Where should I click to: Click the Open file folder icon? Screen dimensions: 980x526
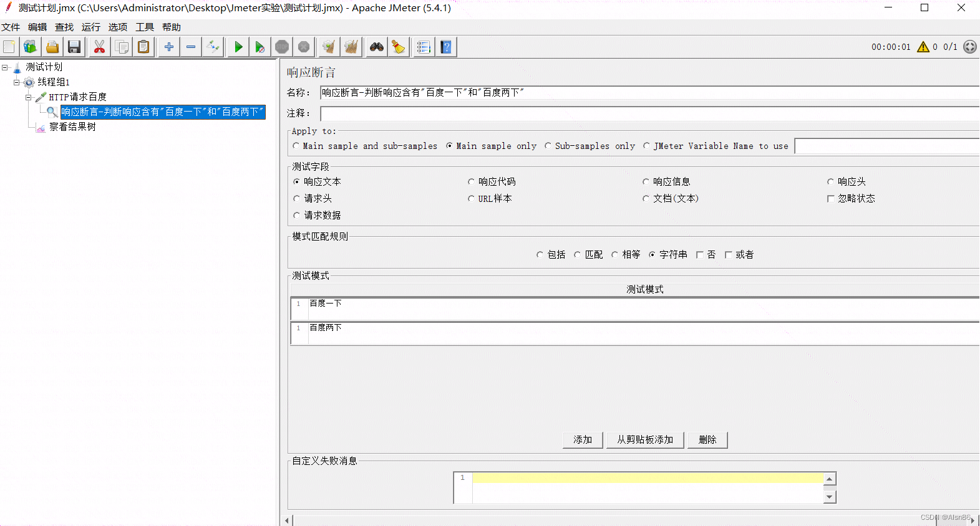click(x=52, y=47)
